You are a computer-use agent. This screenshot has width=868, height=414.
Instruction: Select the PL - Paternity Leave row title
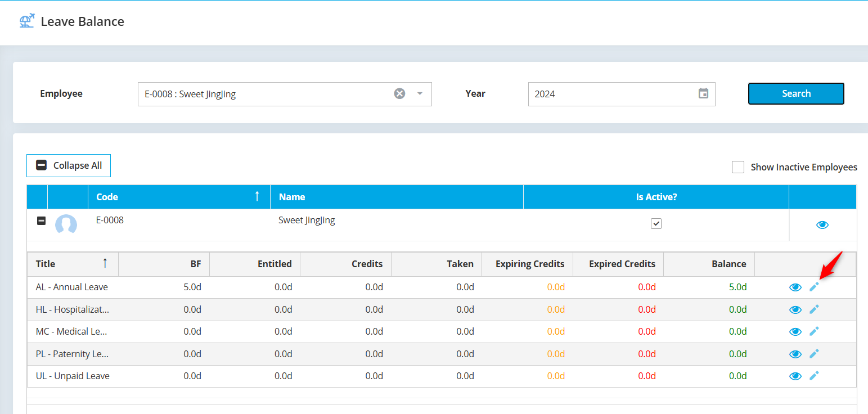pyautogui.click(x=73, y=354)
